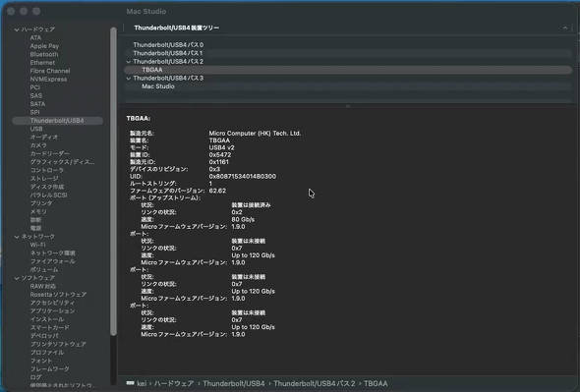
Task: Select カメラ in the sidebar
Action: click(x=38, y=145)
